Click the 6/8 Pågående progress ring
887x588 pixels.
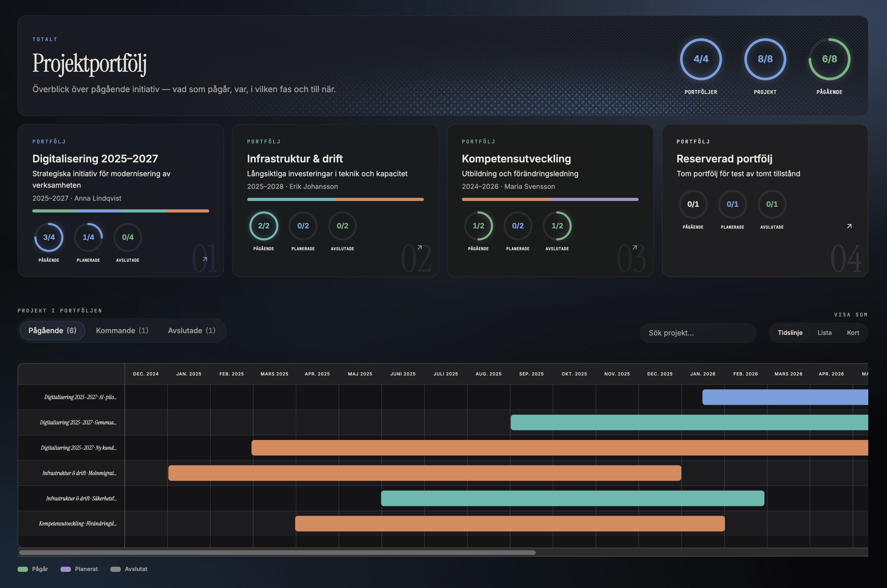coord(829,59)
